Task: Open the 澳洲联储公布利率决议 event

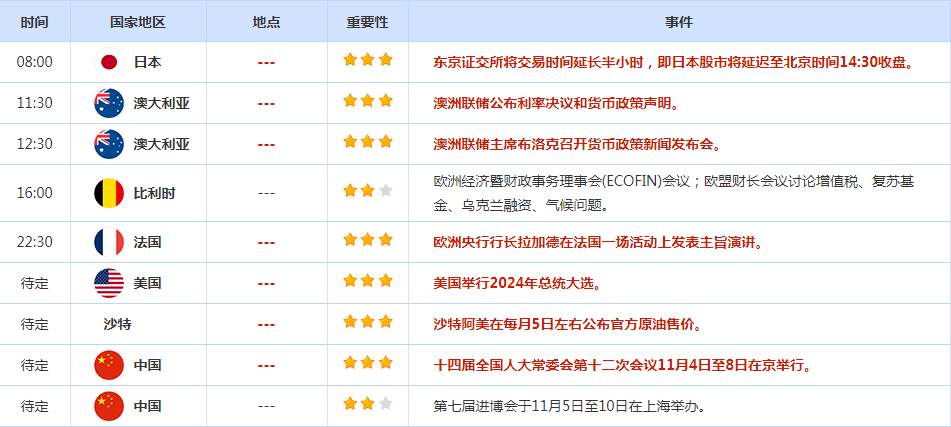Action: point(556,103)
